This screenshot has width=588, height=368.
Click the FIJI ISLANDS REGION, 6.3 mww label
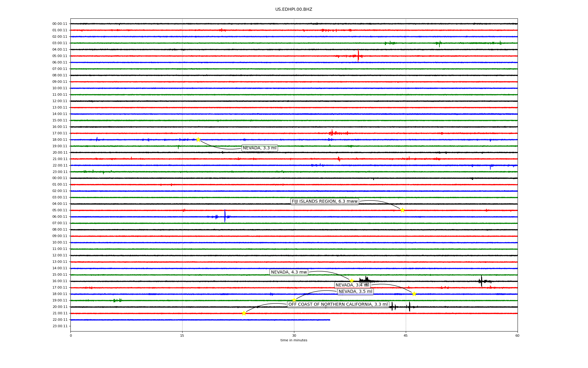pyautogui.click(x=325, y=201)
